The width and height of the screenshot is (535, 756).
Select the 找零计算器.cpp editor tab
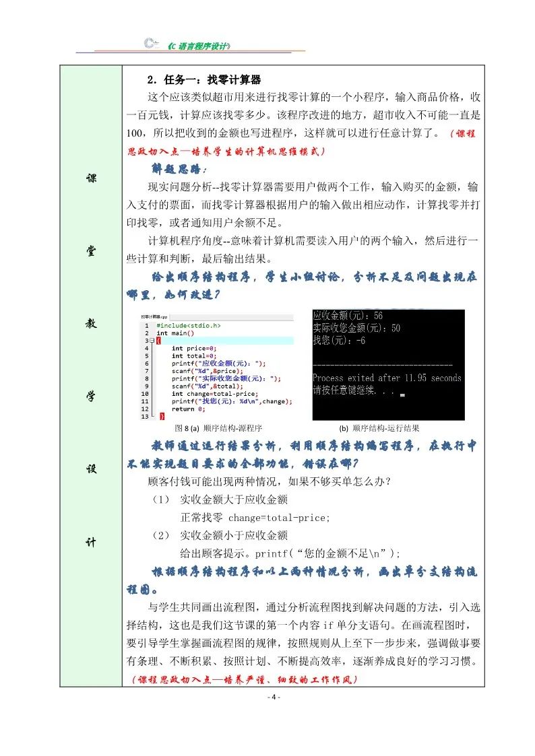click(x=154, y=316)
